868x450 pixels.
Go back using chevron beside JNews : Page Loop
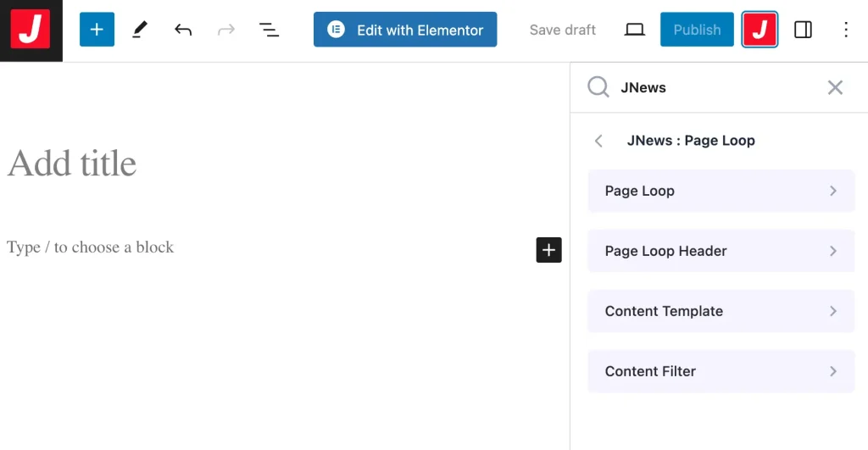599,141
